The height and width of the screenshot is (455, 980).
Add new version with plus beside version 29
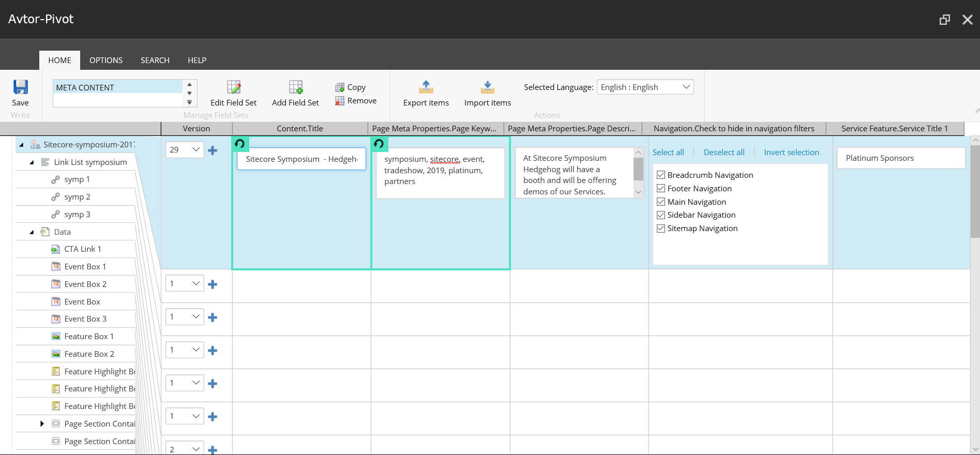click(x=213, y=150)
